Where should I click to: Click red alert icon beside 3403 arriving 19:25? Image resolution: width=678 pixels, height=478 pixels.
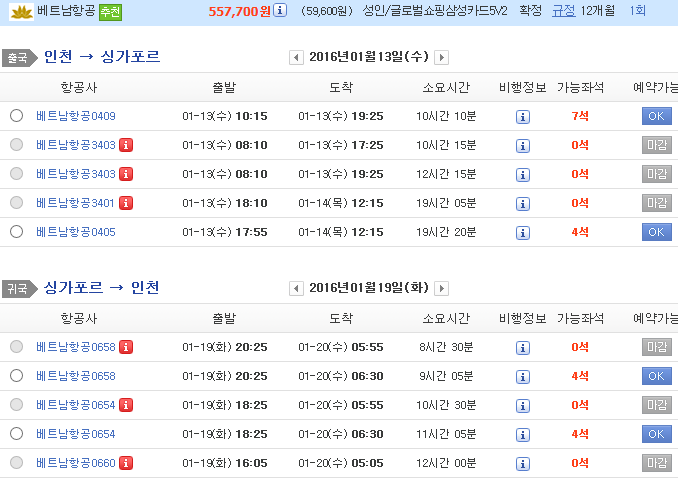pos(126,174)
